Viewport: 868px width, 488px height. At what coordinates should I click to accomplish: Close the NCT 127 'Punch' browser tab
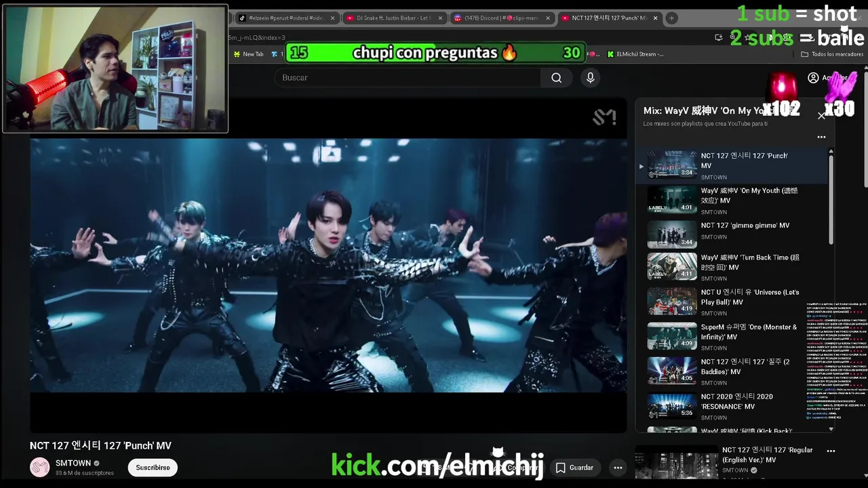click(655, 18)
